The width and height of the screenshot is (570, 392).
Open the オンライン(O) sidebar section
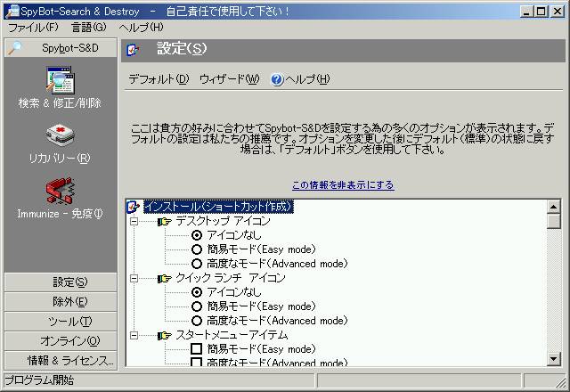coord(61,341)
